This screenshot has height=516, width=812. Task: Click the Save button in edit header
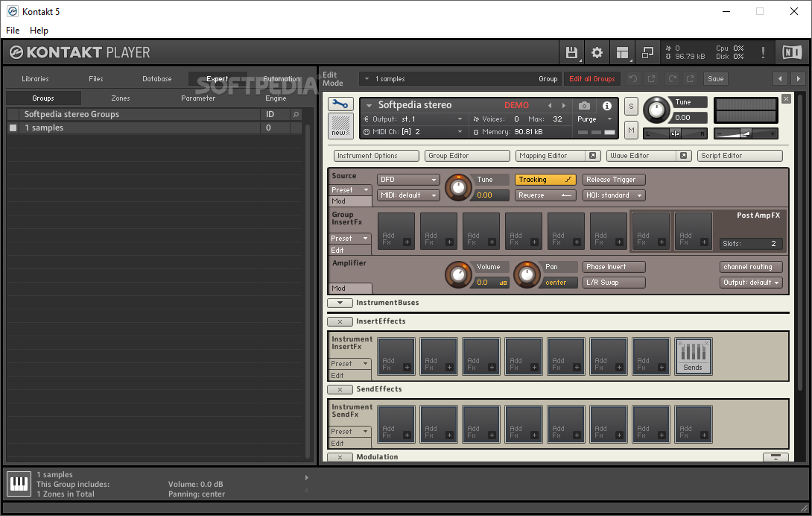pyautogui.click(x=716, y=79)
